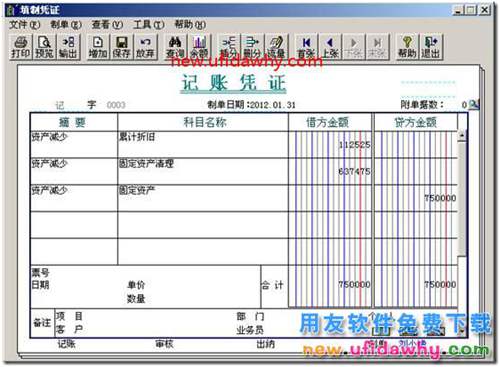This screenshot has height=367, width=500.
Task: Open the 制单(E) menu
Action: [x=66, y=24]
